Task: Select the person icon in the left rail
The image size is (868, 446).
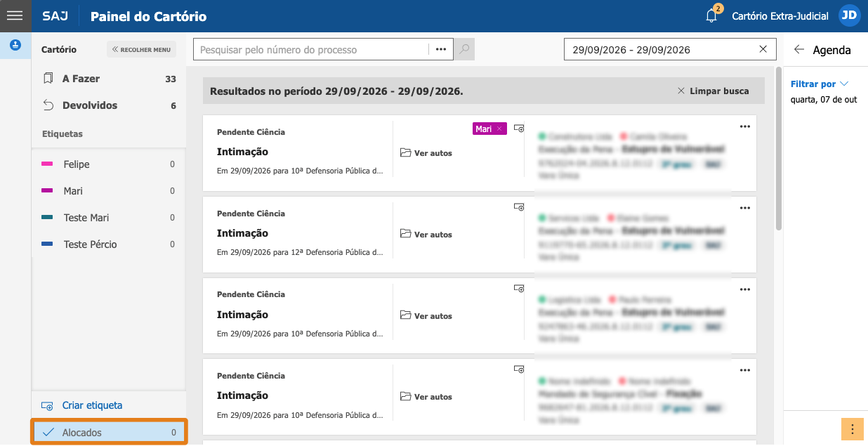Action: point(15,45)
